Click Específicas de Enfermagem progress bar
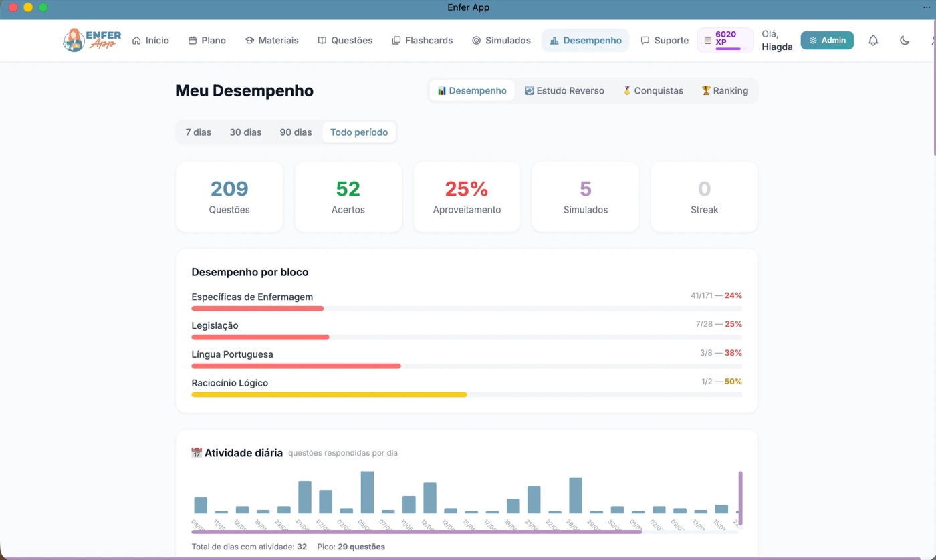 click(467, 309)
